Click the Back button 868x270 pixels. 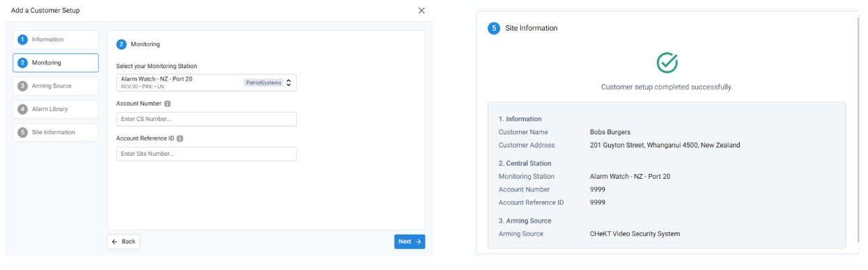[124, 241]
